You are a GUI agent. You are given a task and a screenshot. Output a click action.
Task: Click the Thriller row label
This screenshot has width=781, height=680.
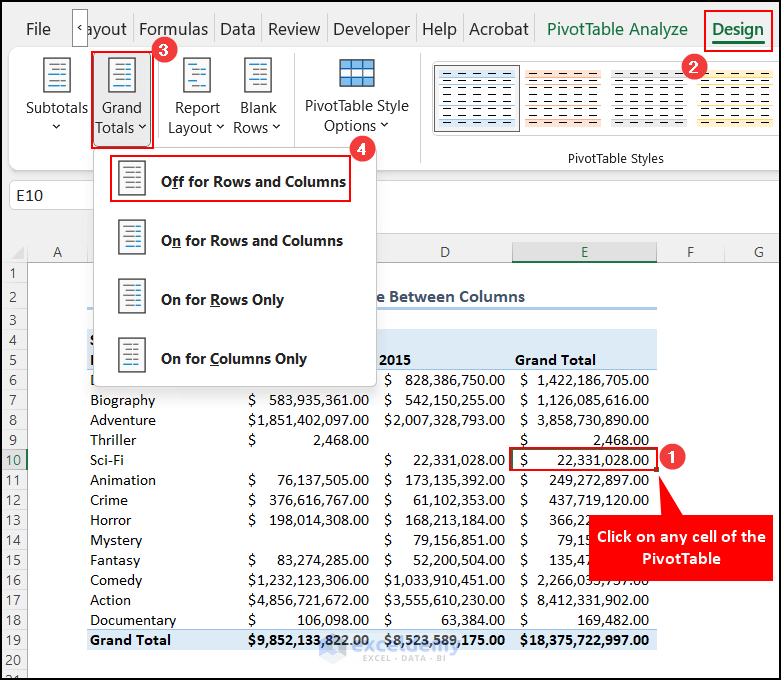(113, 440)
